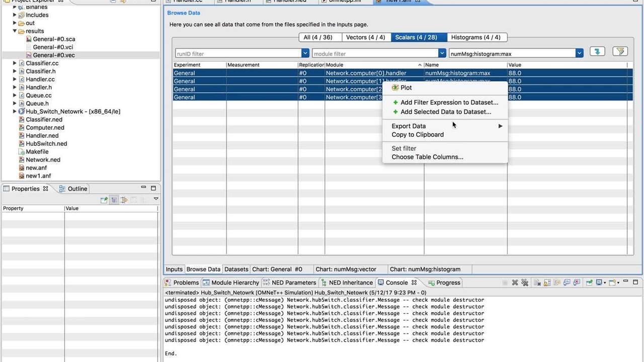
Task: Switch to the Histograms (4 / 4) tab
Action: pos(475,37)
